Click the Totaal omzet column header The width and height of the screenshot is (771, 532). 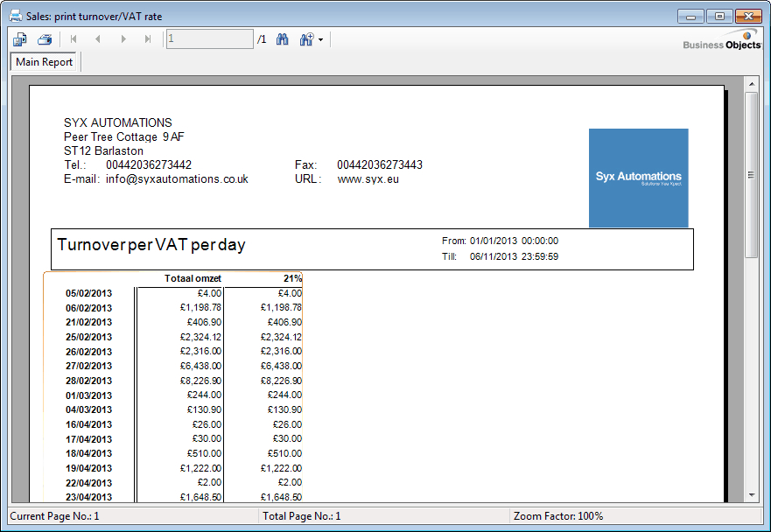(x=193, y=278)
